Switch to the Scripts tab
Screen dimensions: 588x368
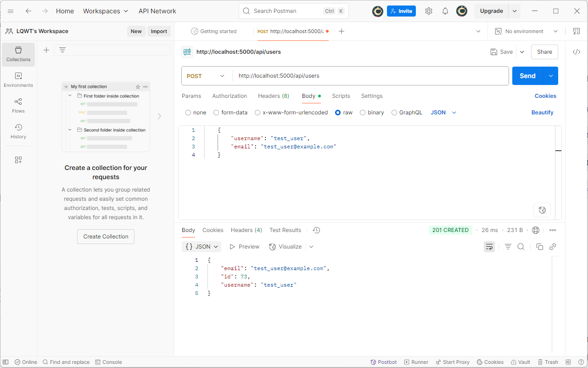point(341,96)
